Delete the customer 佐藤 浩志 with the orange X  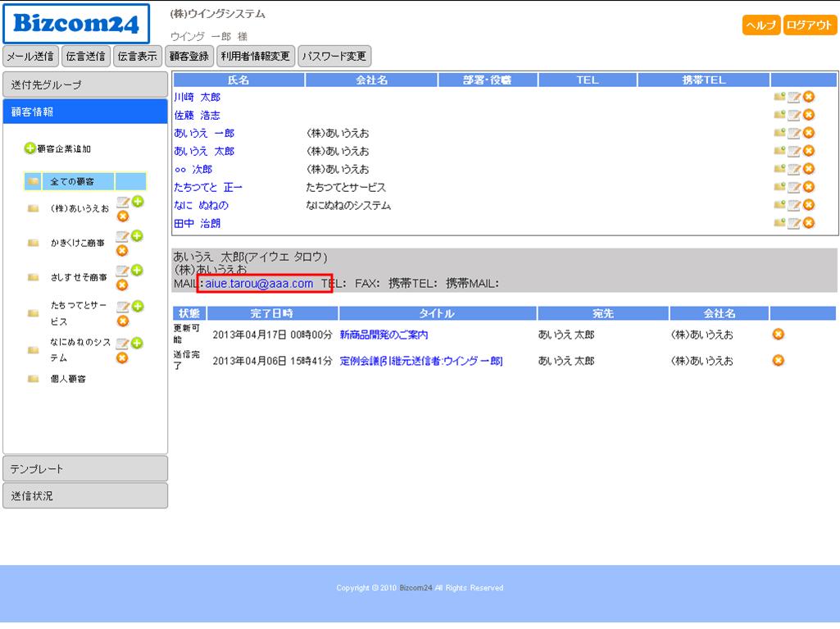[809, 115]
